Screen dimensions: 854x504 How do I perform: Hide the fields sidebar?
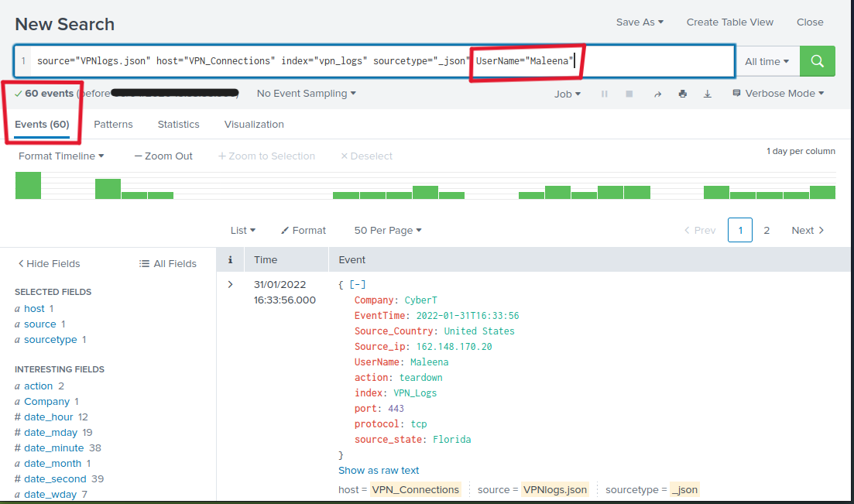coord(49,263)
